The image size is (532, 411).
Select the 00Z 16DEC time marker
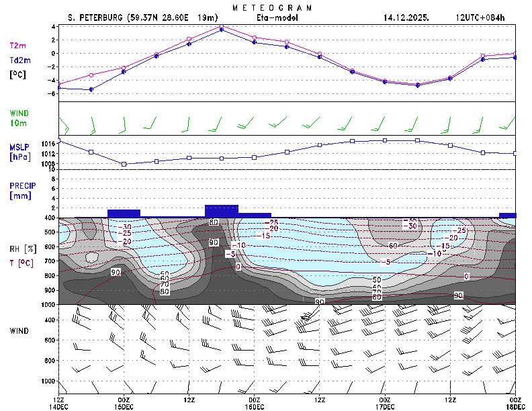coord(254,404)
